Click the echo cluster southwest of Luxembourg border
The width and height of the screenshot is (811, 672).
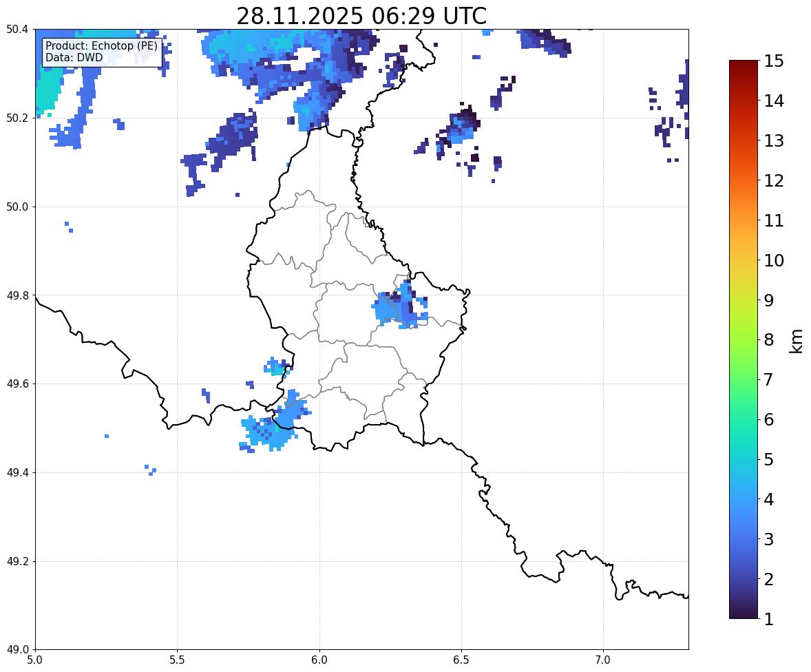click(274, 423)
